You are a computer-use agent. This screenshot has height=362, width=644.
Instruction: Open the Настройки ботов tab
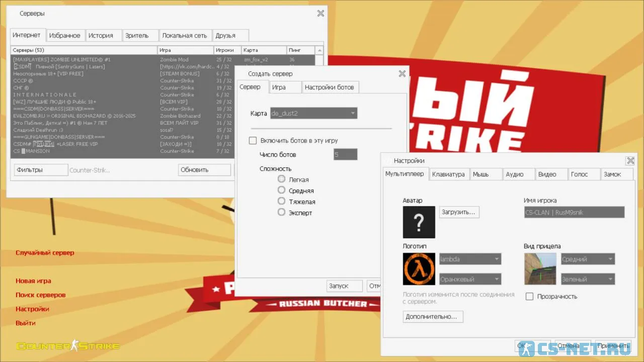[x=330, y=87]
